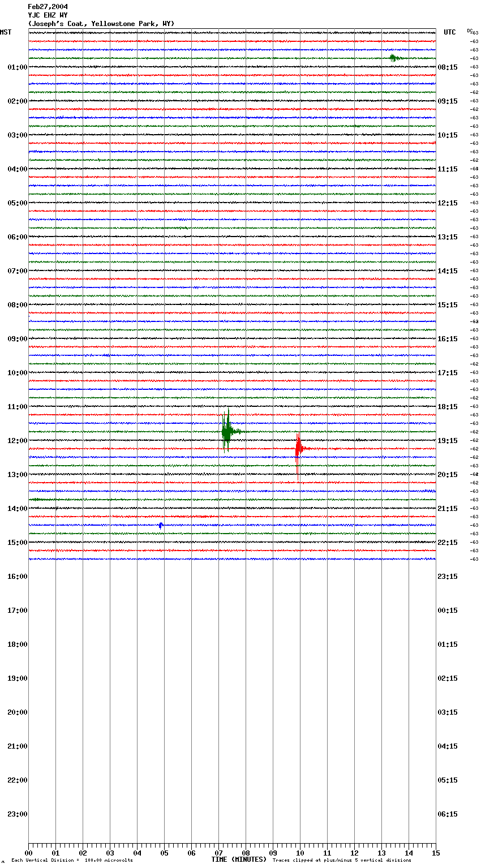Select the 04:00 MST time label
The width and height of the screenshot is (481, 868).
[x=18, y=169]
